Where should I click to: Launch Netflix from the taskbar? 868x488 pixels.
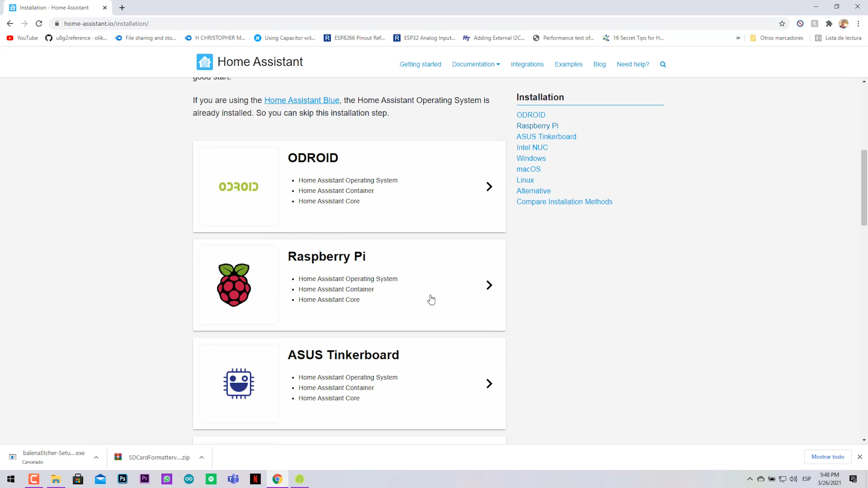tap(255, 479)
